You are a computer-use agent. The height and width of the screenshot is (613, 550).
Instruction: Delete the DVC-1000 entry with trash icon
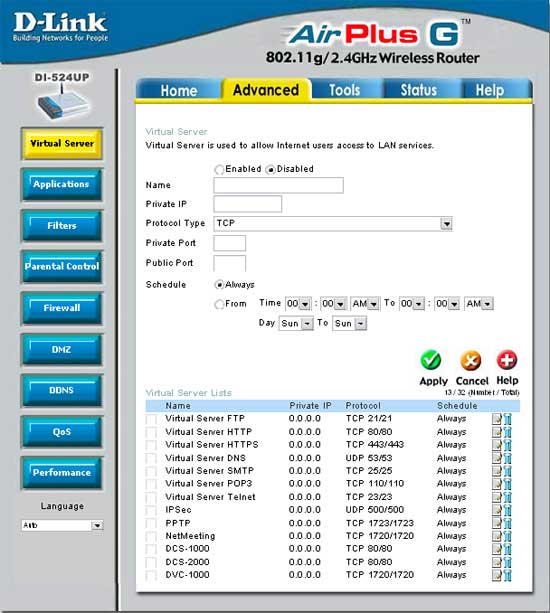pyautogui.click(x=507, y=575)
